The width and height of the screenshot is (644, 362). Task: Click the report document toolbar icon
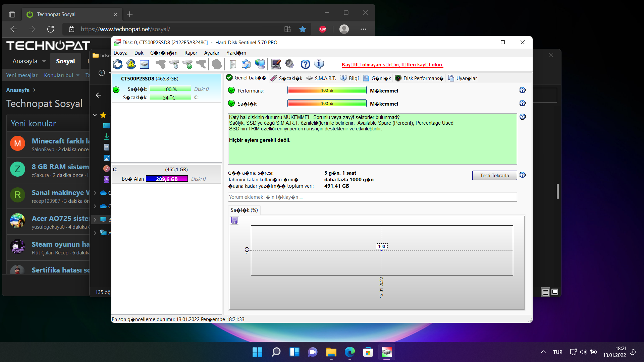[233, 64]
